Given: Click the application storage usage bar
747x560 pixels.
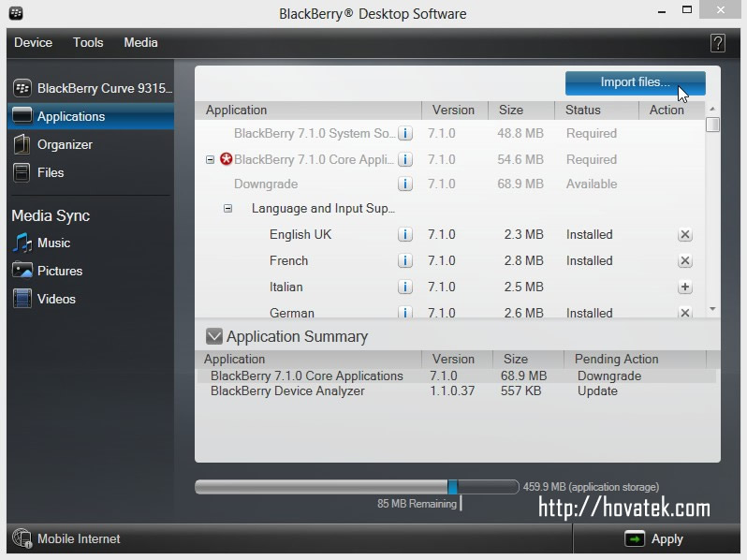Looking at the screenshot, I should (357, 487).
